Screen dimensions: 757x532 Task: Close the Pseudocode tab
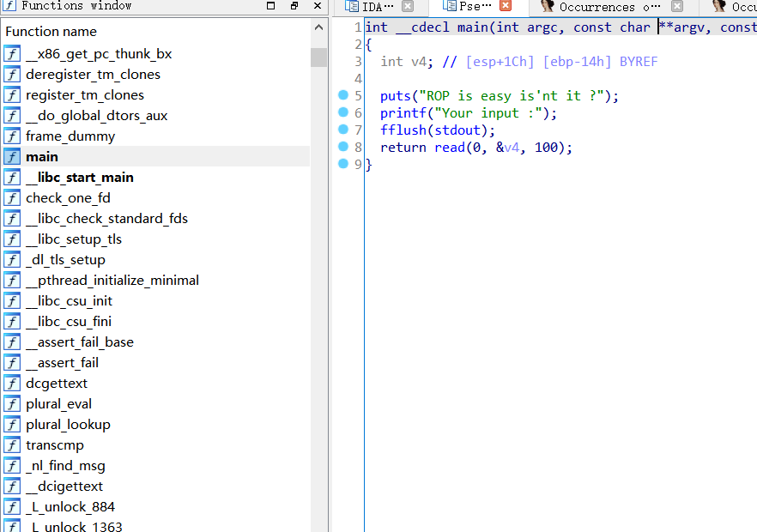tap(506, 7)
